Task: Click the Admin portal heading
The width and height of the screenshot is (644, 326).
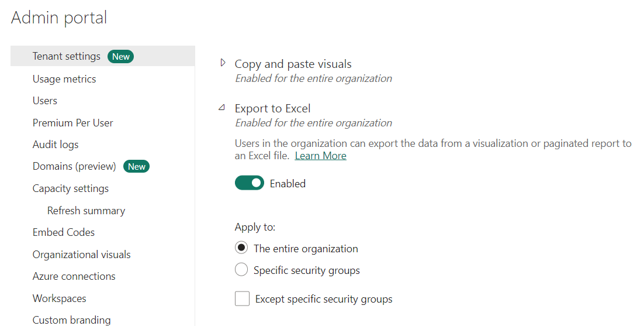Action: click(59, 18)
